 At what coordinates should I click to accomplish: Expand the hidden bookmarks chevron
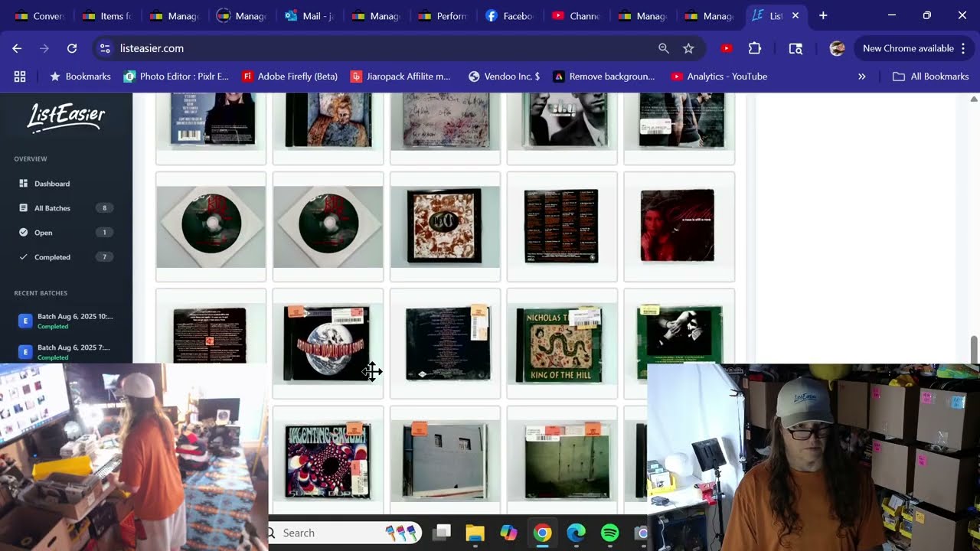click(862, 77)
